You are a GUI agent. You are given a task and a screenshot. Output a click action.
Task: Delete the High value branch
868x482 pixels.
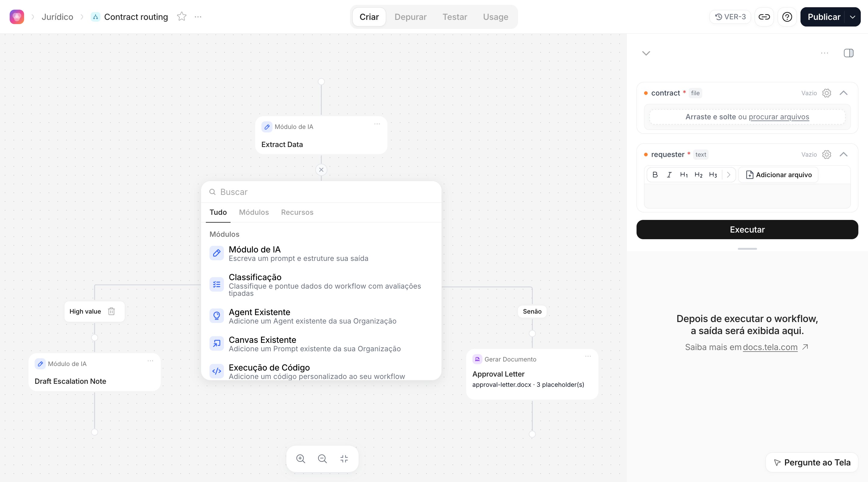click(x=112, y=311)
